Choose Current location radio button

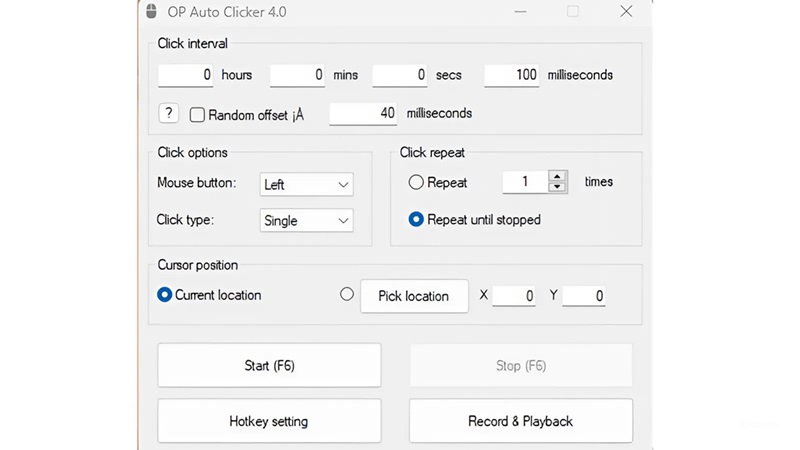click(x=165, y=295)
